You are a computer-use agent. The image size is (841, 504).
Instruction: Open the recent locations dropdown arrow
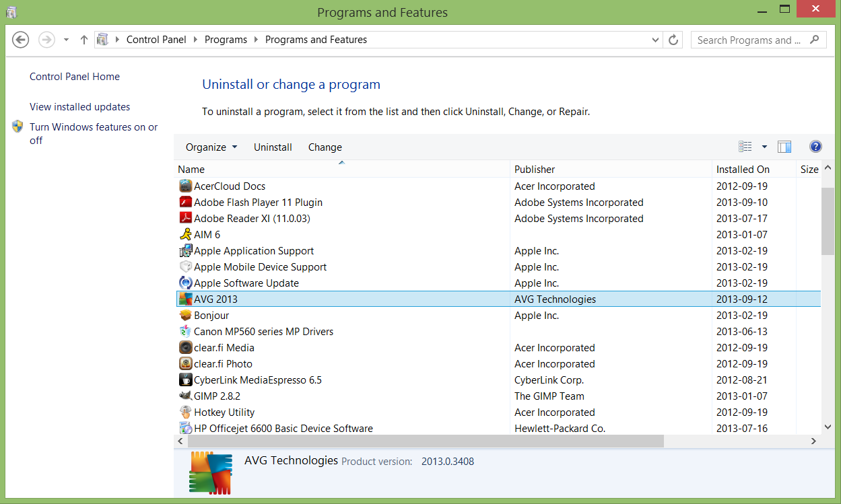[x=66, y=40]
